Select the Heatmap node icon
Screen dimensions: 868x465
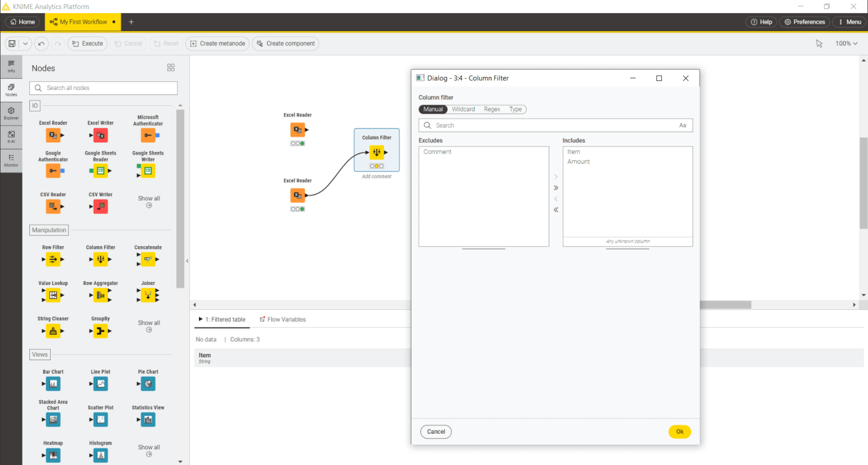(53, 455)
